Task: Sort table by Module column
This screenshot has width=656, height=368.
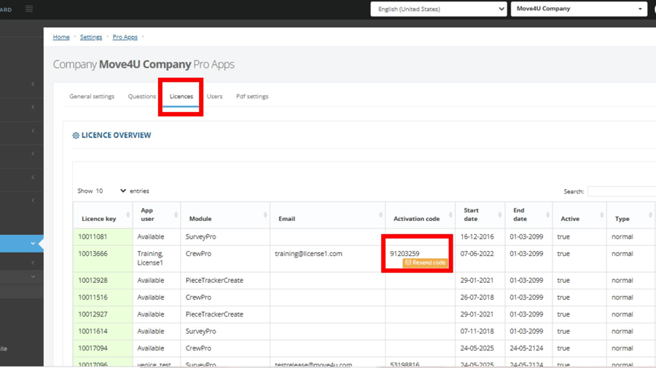Action: pos(225,215)
